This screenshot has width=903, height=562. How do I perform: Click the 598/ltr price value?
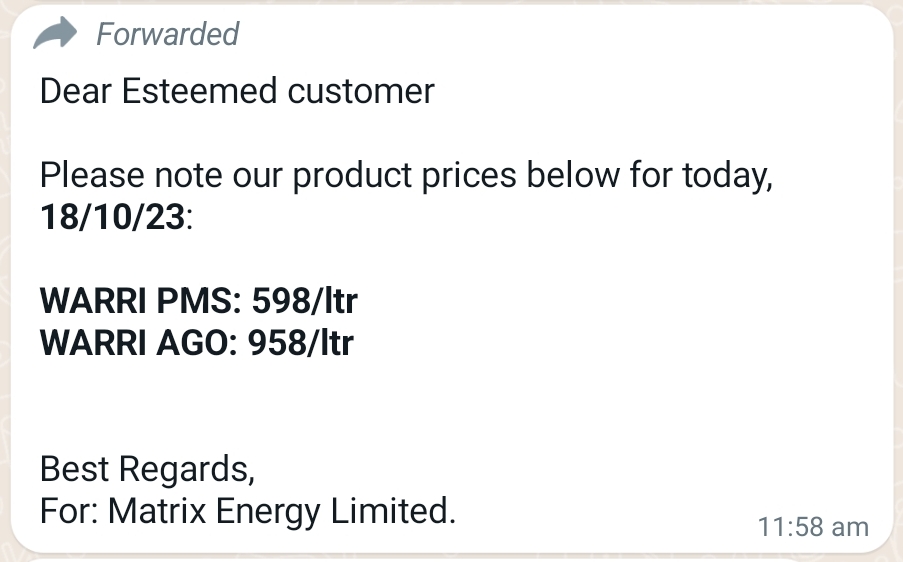pyautogui.click(x=304, y=300)
